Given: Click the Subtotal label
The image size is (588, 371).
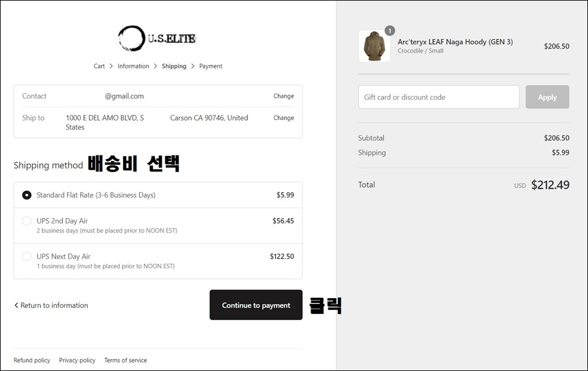Looking at the screenshot, I should (x=371, y=138).
